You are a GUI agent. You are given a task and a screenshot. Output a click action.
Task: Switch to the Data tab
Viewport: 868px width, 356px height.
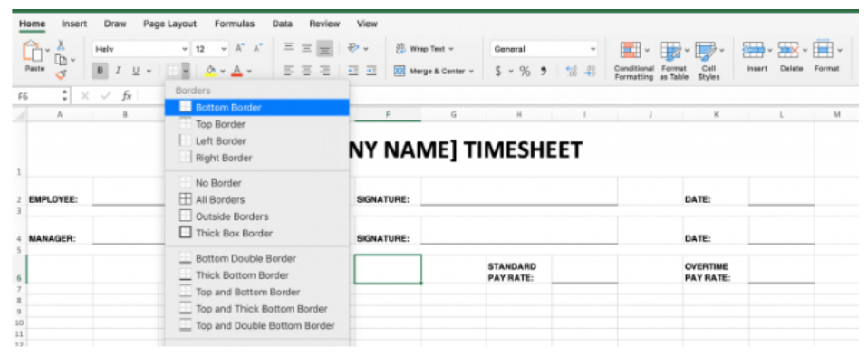point(282,24)
